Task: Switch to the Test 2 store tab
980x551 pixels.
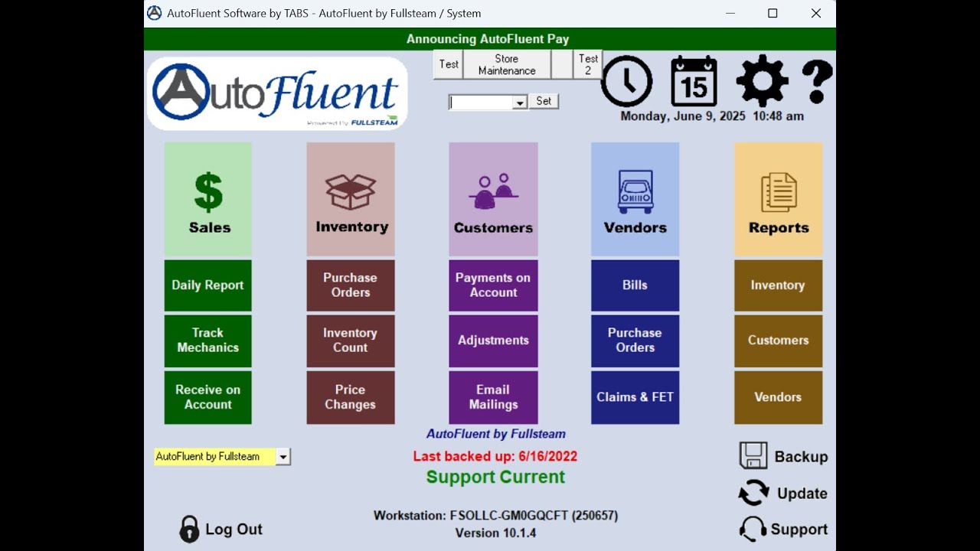Action: click(x=588, y=64)
